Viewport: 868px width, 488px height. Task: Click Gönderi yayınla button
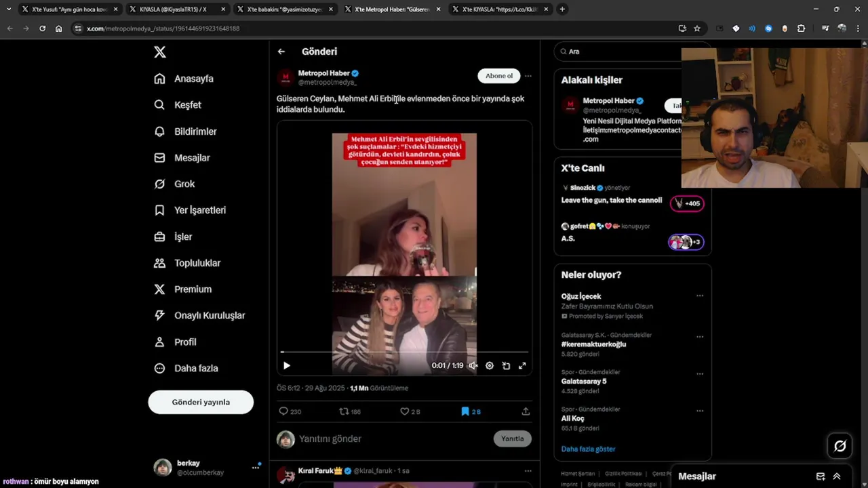point(201,402)
